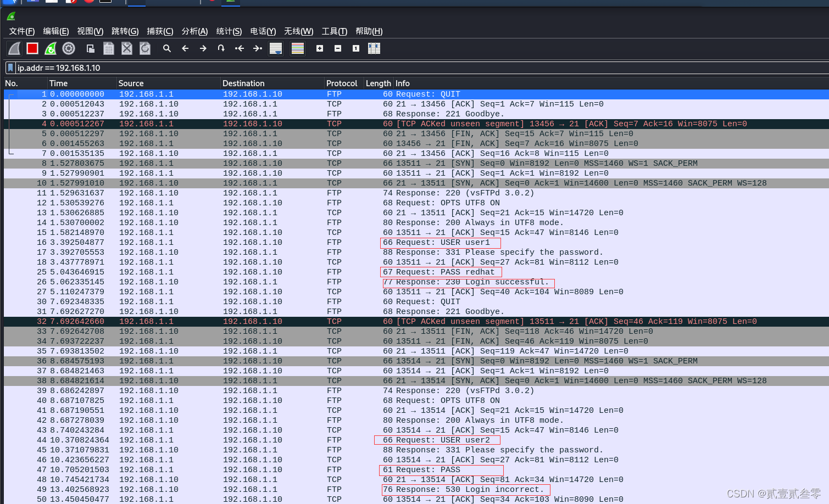Select packet 30 Request: QUIT row
The image size is (829, 504).
pyautogui.click(x=416, y=301)
